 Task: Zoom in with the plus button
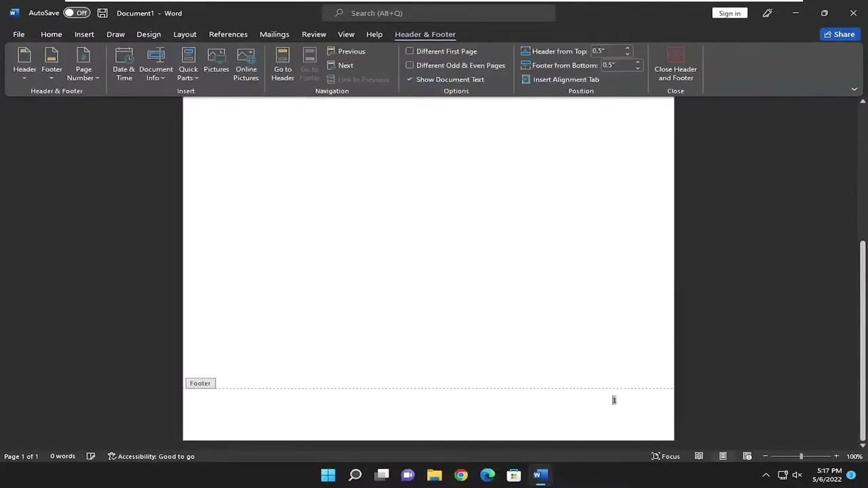click(836, 456)
